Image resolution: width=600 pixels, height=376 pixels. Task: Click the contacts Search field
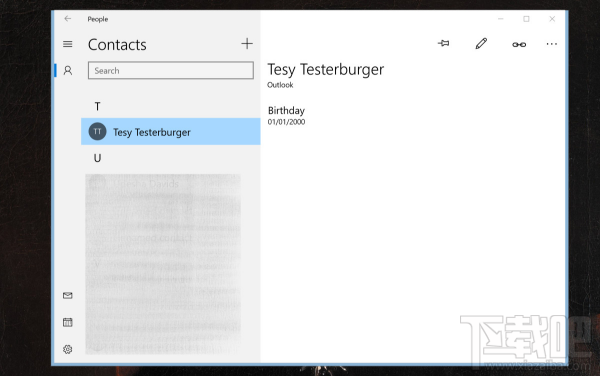(x=171, y=70)
